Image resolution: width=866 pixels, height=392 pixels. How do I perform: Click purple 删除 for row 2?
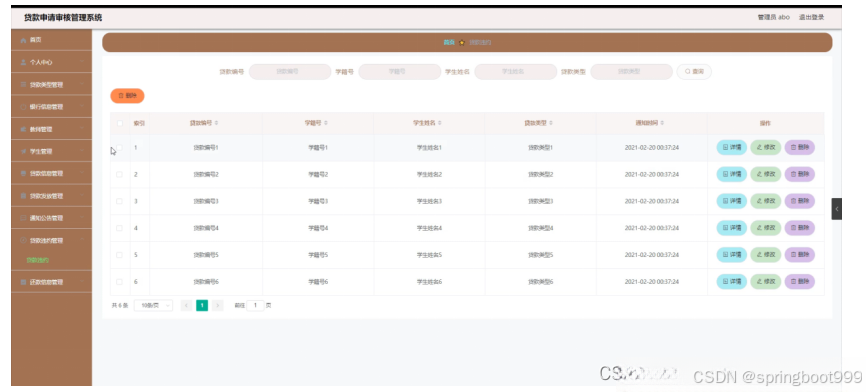click(x=800, y=174)
